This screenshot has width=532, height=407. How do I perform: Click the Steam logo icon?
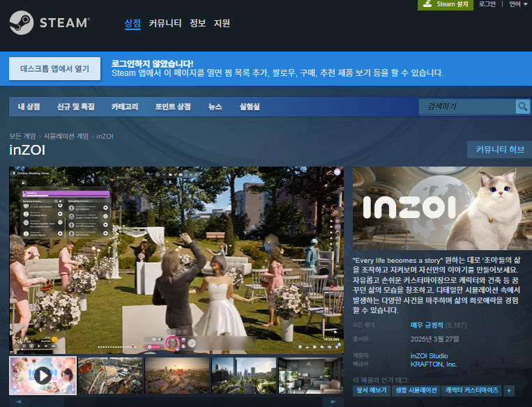[22, 23]
